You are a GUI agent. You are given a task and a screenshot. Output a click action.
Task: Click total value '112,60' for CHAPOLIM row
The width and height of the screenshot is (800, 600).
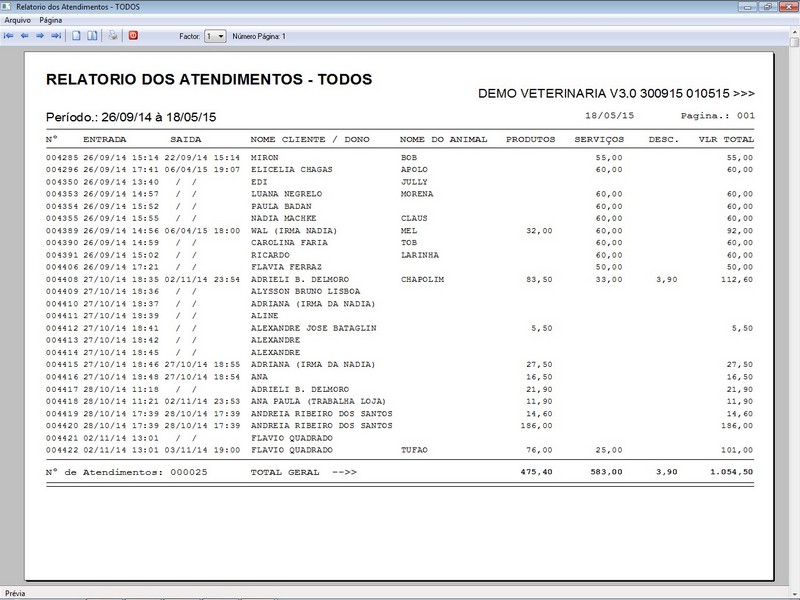coord(737,280)
